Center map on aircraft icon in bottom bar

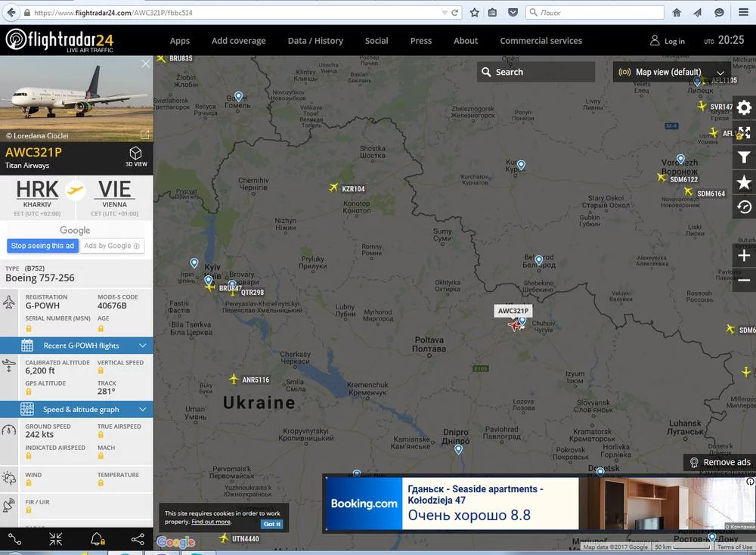55,539
